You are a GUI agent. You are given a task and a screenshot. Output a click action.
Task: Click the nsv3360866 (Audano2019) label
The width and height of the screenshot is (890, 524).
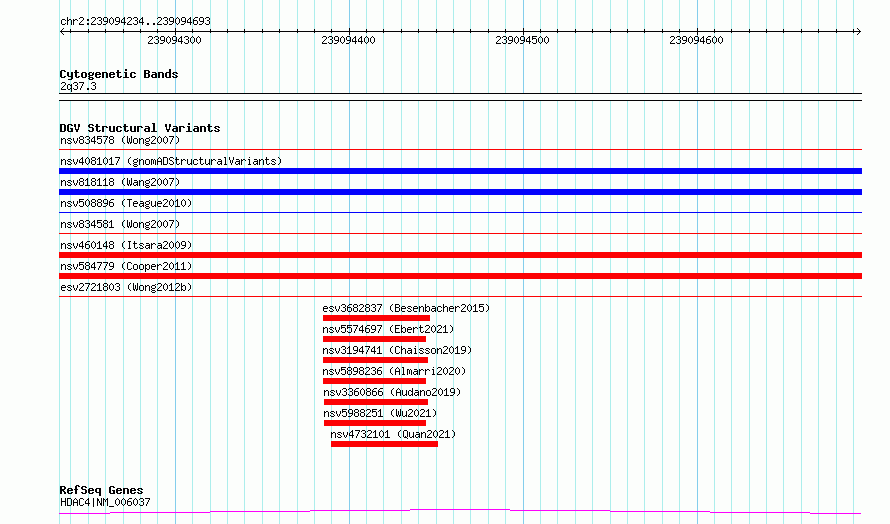click(392, 392)
